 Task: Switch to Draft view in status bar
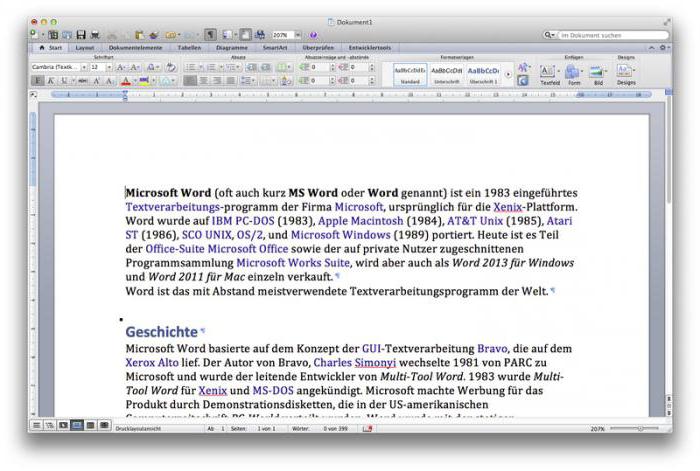click(37, 425)
